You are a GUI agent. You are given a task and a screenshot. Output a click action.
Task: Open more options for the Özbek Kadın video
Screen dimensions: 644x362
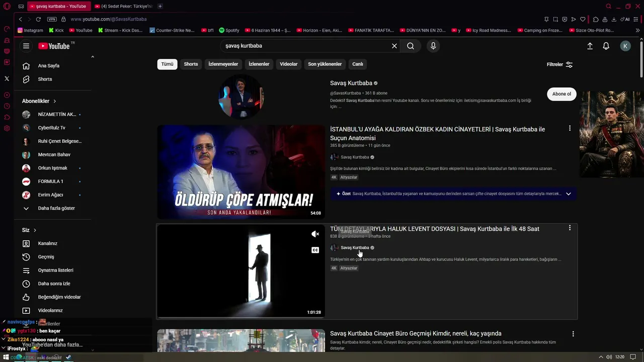click(x=570, y=128)
